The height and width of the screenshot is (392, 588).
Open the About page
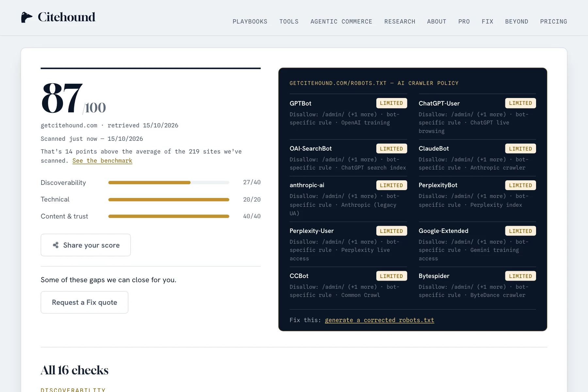(437, 22)
